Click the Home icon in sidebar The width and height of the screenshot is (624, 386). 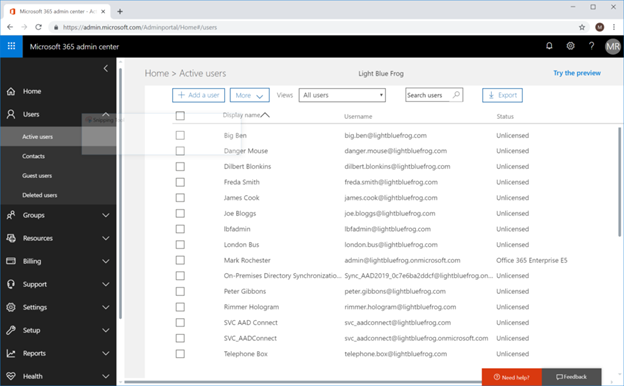coord(11,91)
